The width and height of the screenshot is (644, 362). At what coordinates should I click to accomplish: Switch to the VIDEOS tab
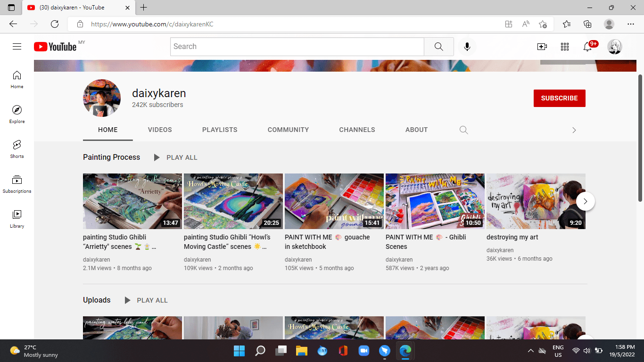coord(160,130)
